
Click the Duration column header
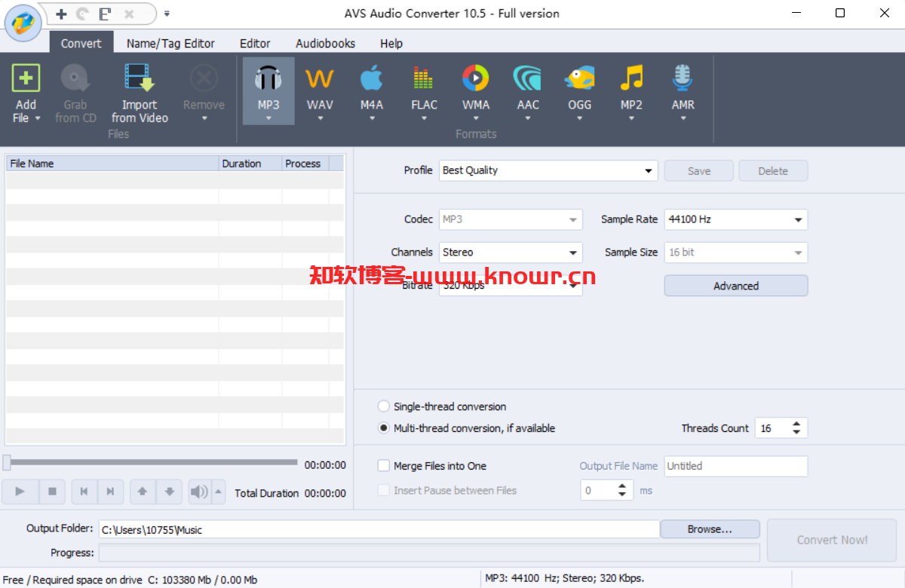250,164
